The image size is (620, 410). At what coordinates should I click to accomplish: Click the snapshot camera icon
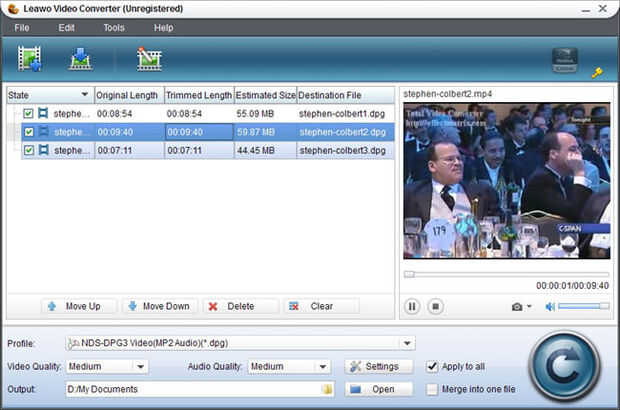tap(517, 307)
